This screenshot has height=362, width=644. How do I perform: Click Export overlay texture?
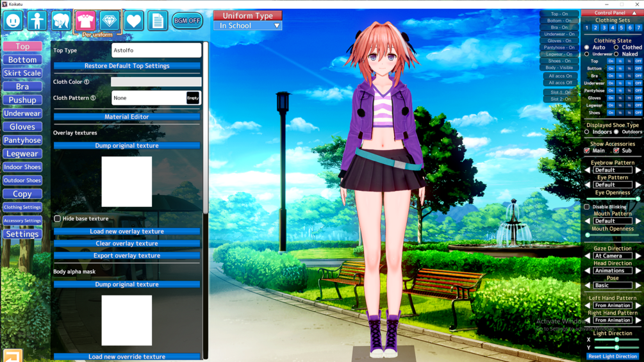coord(127,255)
